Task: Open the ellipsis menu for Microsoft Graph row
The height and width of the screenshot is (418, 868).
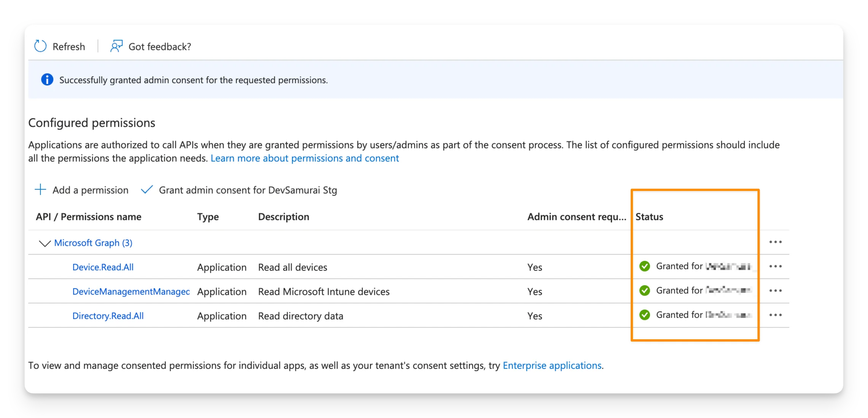Action: [x=775, y=242]
